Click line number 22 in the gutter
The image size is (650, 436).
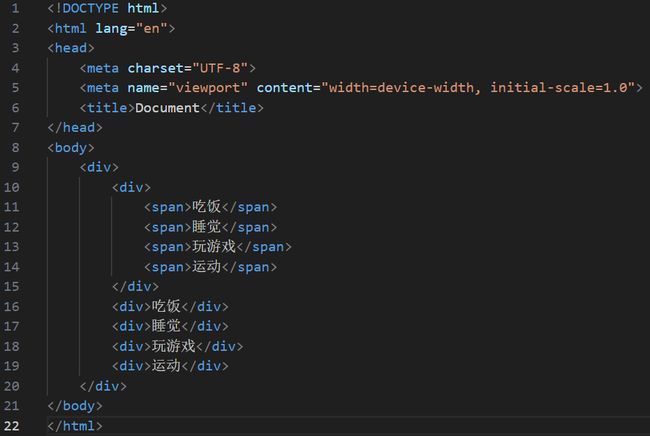point(12,426)
